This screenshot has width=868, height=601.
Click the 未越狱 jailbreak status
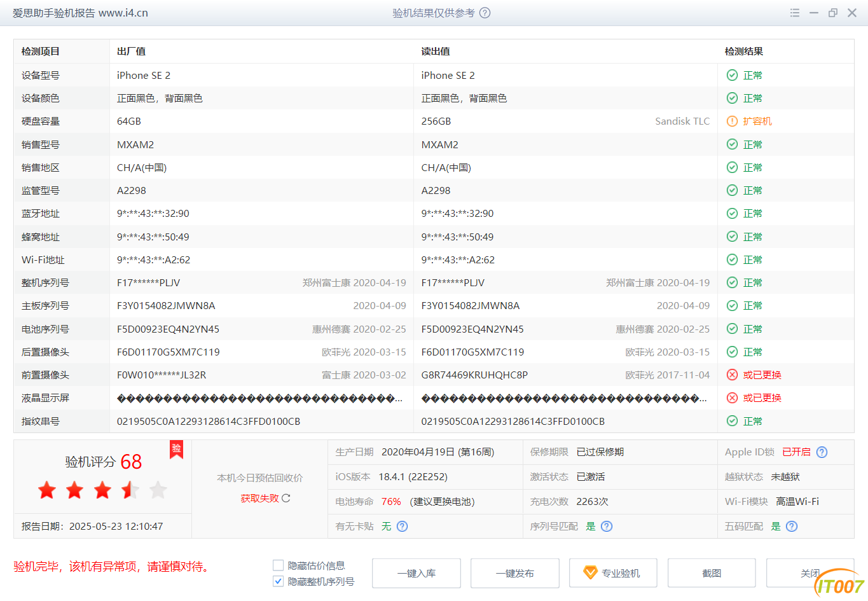click(785, 476)
